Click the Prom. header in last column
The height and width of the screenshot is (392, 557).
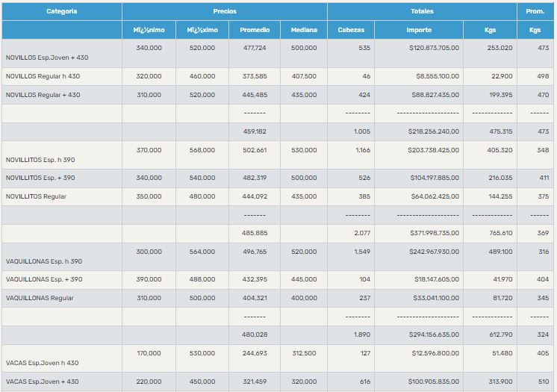point(535,11)
